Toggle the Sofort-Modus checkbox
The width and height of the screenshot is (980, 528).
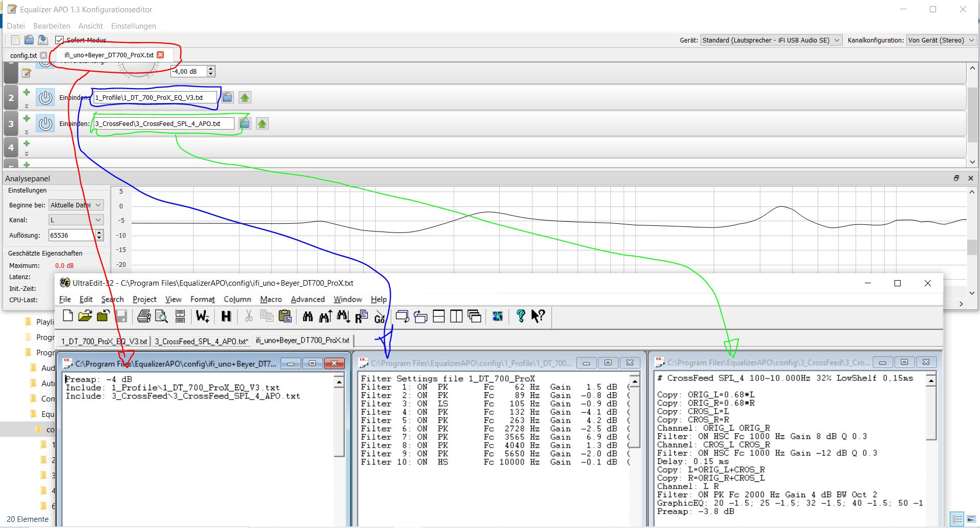tap(59, 40)
